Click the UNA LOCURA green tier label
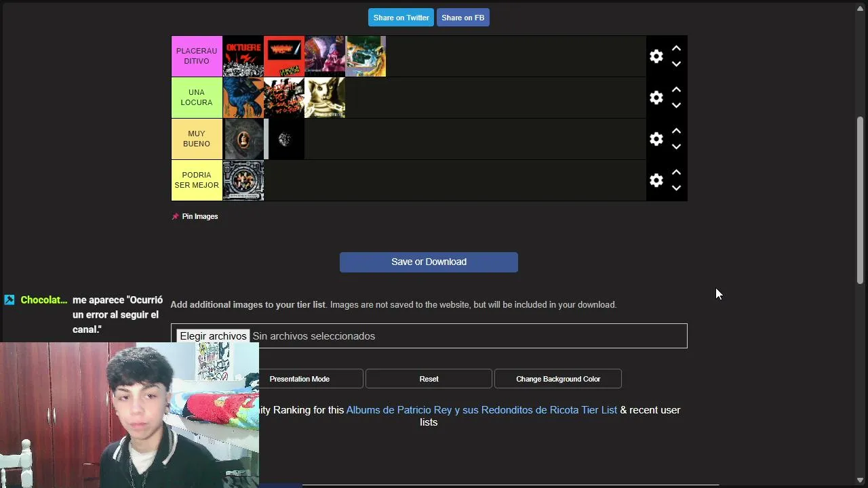 tap(197, 98)
